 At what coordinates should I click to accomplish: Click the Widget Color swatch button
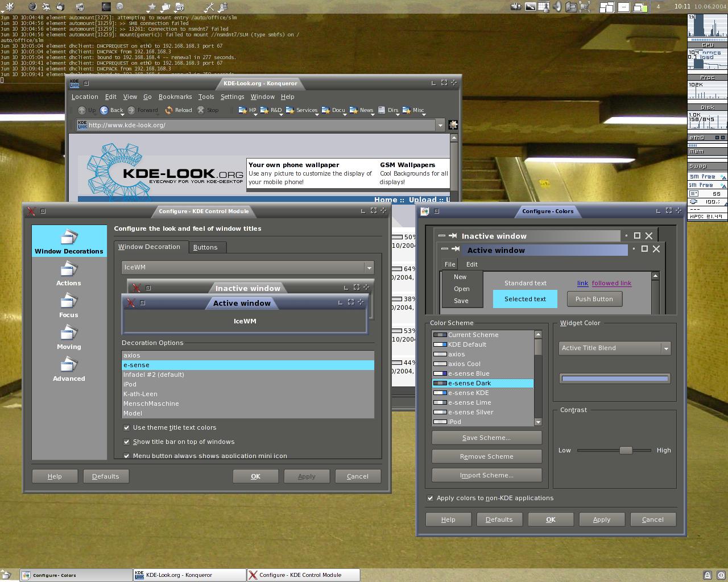[615, 378]
